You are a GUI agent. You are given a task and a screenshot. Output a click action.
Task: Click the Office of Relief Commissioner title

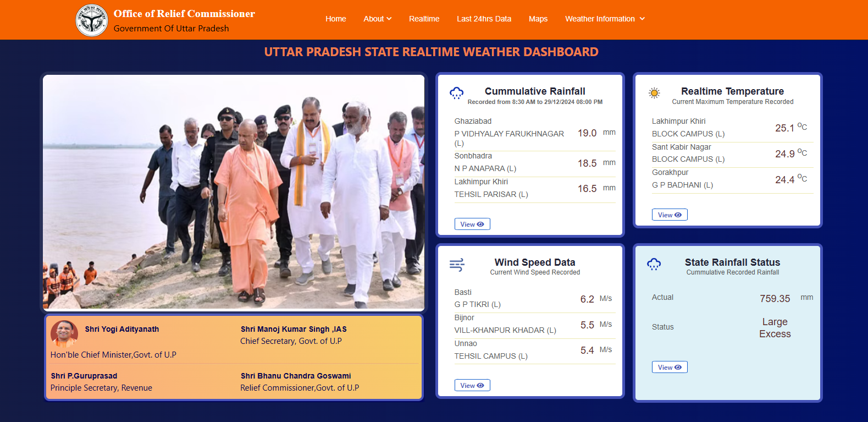pyautogui.click(x=184, y=14)
